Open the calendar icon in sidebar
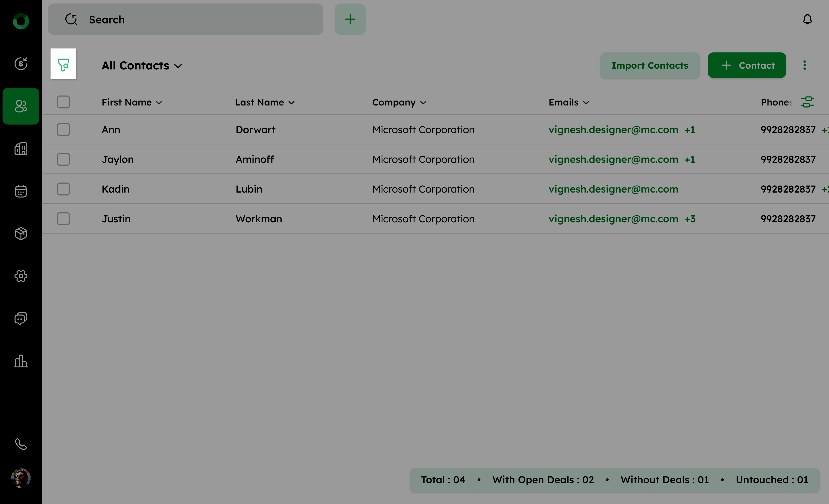 [21, 191]
